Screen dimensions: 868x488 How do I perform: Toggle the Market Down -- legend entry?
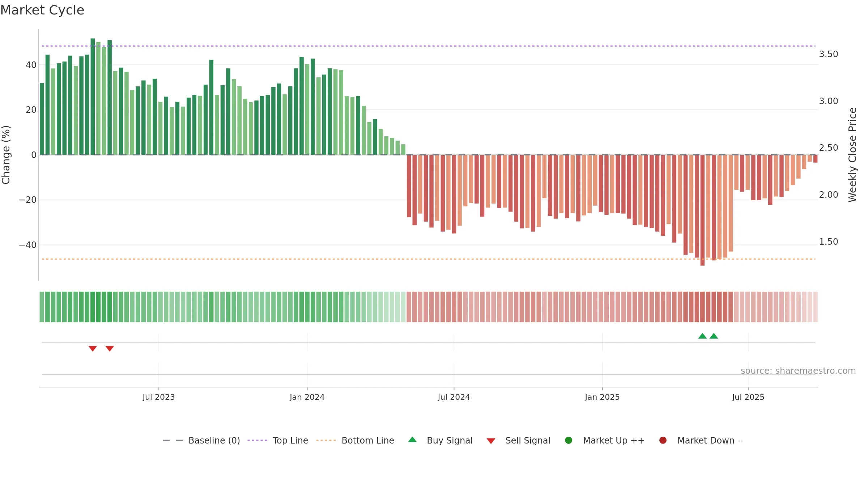[x=701, y=440]
